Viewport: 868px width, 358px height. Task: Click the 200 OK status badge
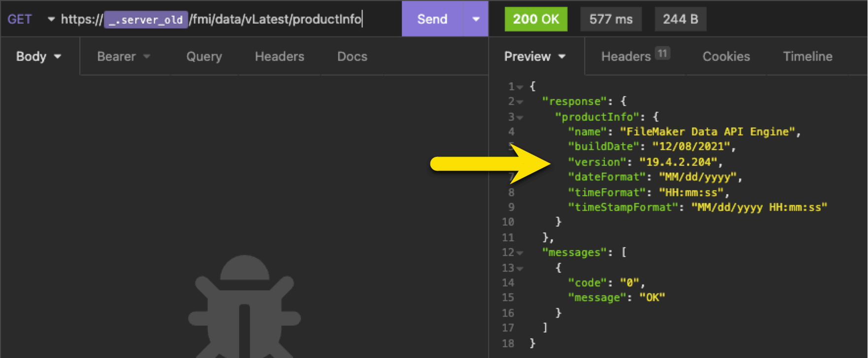pos(536,19)
